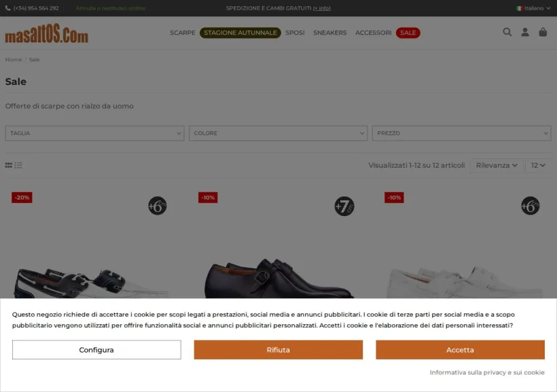Expand the TAGLIA size filter
This screenshot has height=392, width=557.
94,133
